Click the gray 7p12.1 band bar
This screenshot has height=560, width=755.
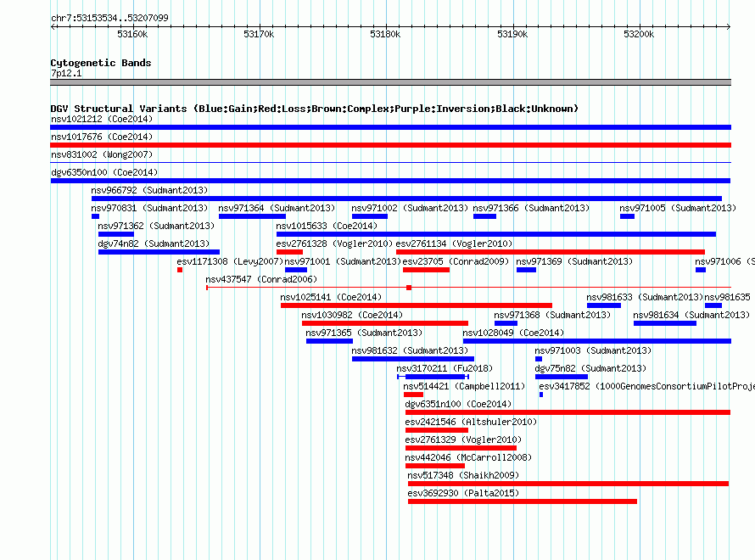390,82
